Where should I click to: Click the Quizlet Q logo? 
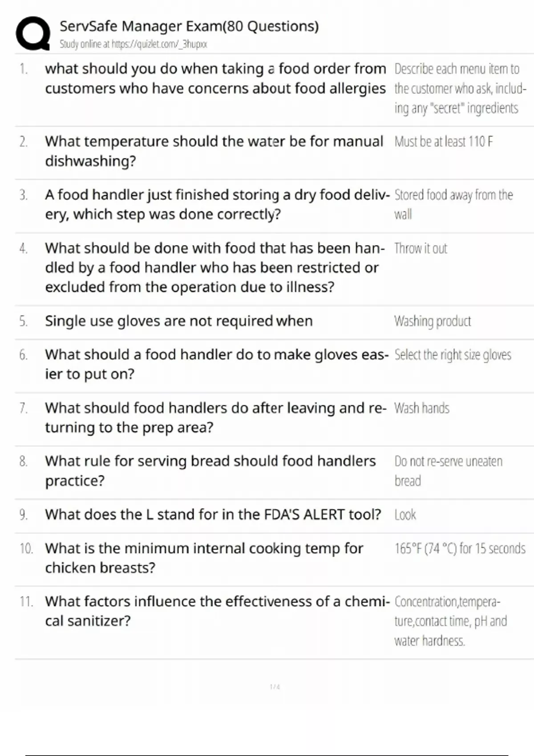tap(32, 33)
